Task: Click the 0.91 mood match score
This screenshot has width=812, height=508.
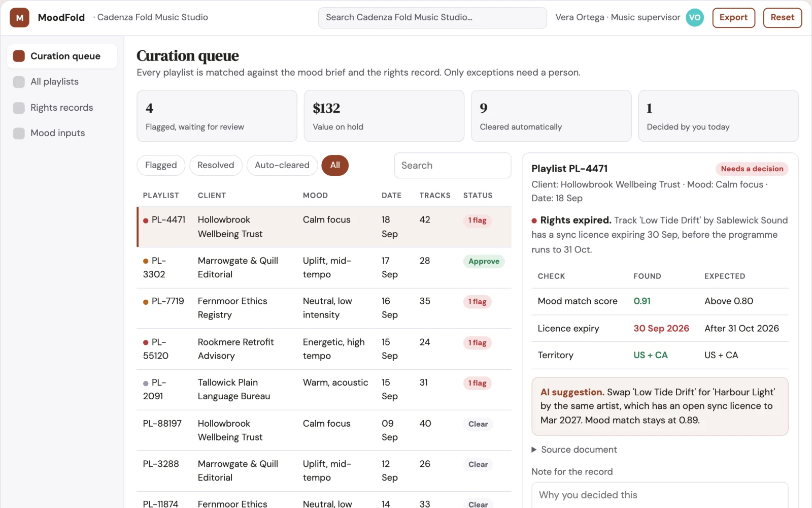Action: pyautogui.click(x=642, y=301)
